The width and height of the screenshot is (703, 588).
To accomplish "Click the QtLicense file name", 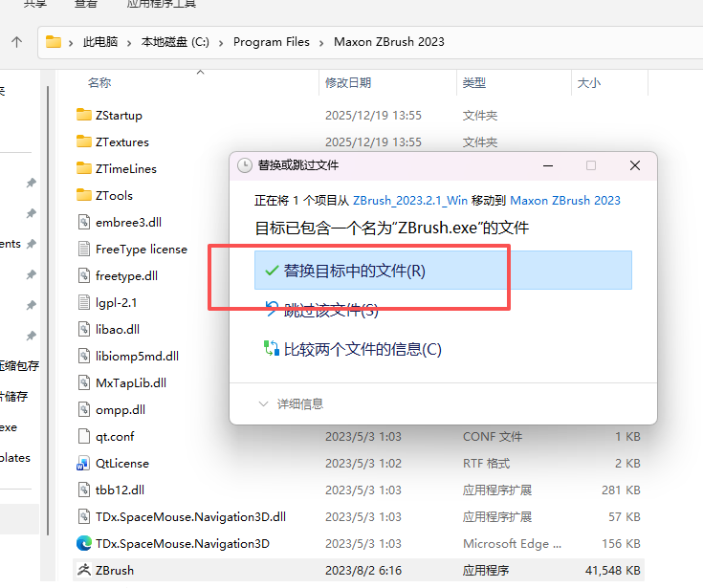I will click(x=122, y=464).
